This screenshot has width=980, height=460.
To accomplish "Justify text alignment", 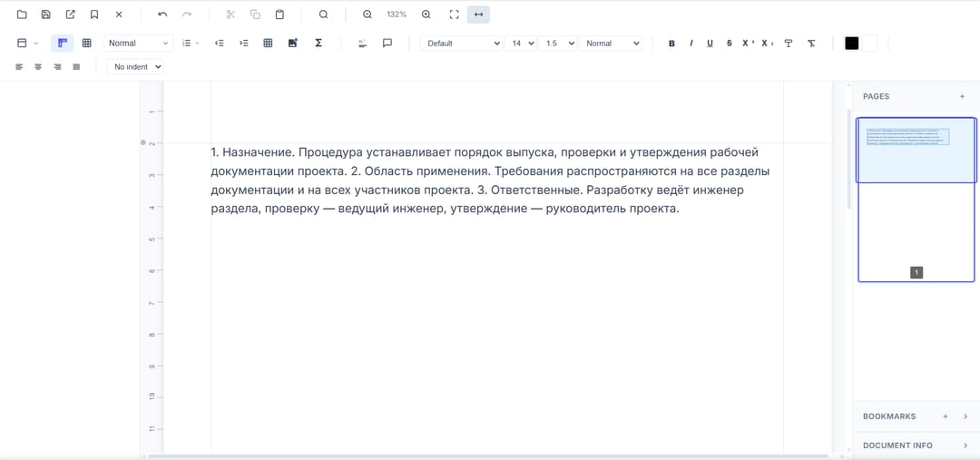I will pos(76,67).
